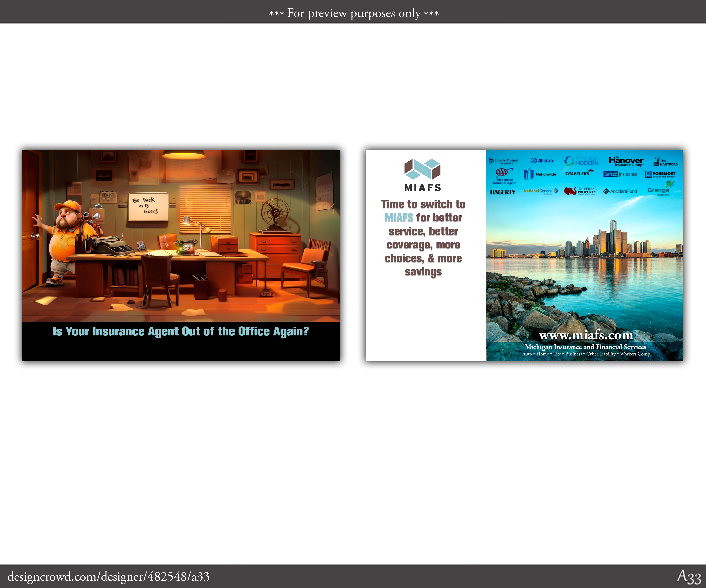Click the Allstate logo
Screen dimensions: 706x588
point(542,161)
